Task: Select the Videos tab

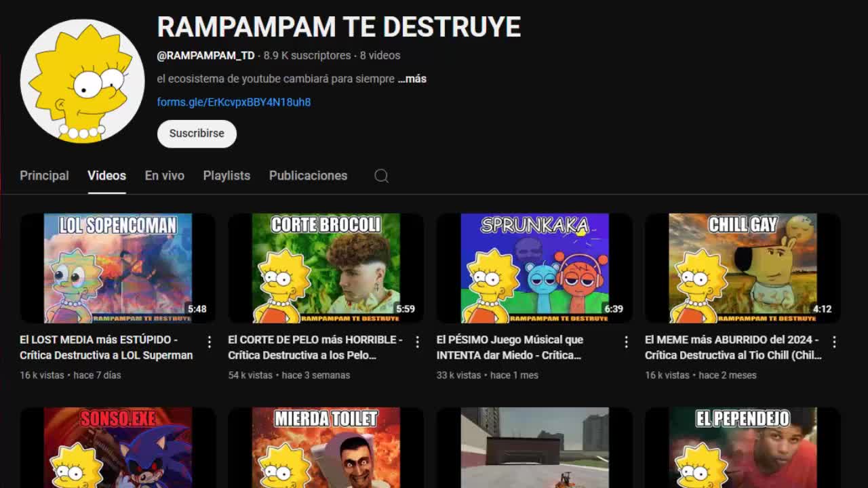Action: pos(106,176)
